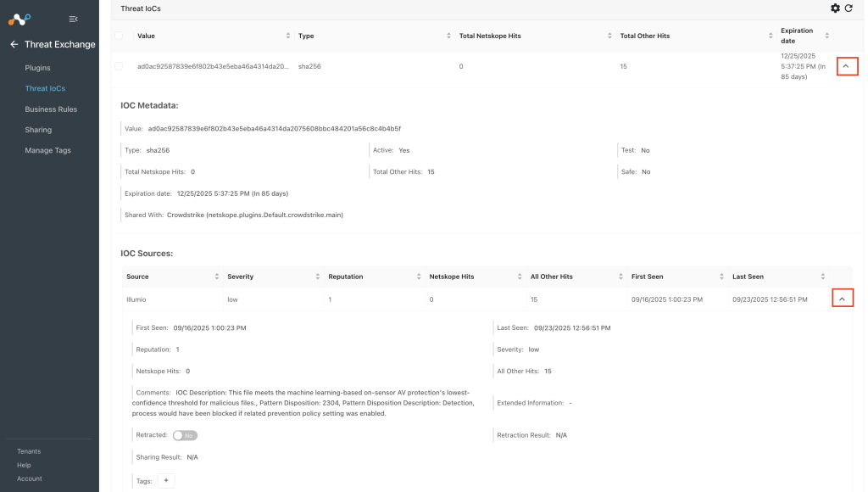Collapse the Illumio source row details

(843, 298)
